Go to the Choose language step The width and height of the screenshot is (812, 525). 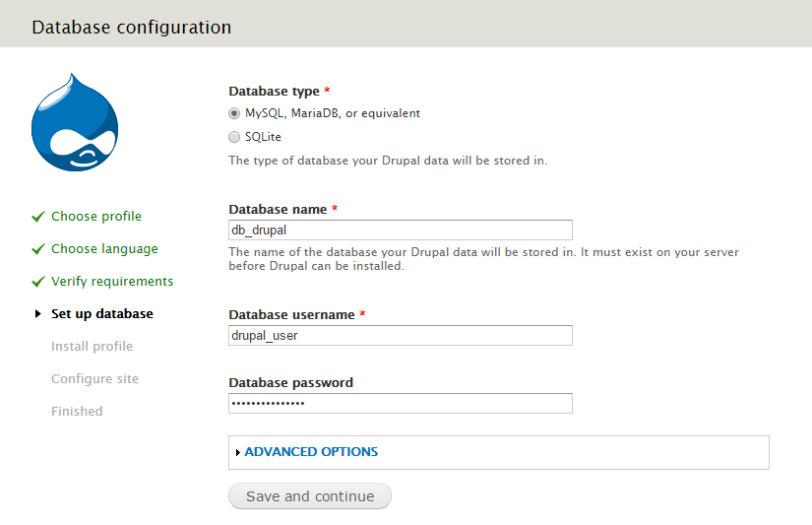click(104, 249)
